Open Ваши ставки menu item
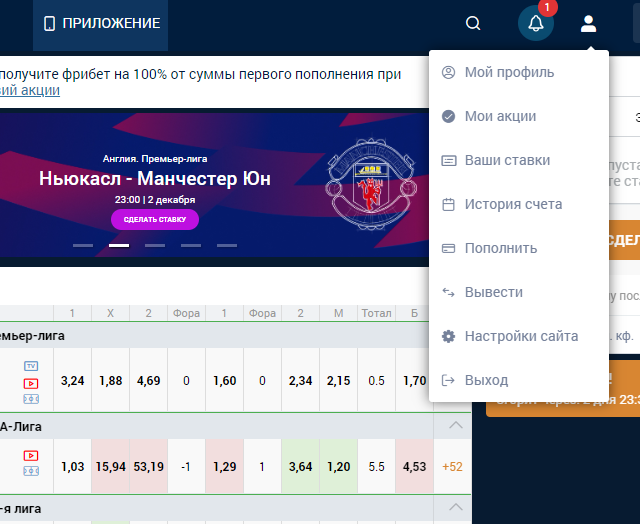The width and height of the screenshot is (640, 524). click(x=519, y=160)
